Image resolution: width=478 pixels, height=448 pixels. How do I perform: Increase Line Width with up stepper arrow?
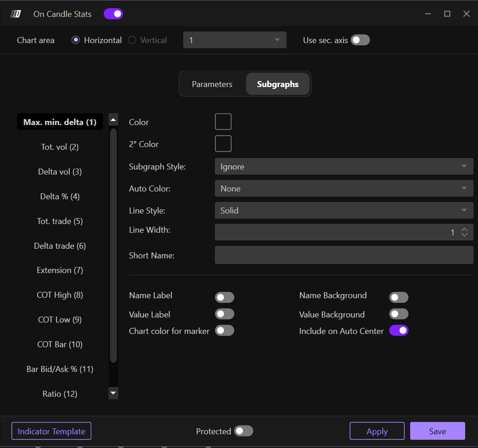[464, 229]
